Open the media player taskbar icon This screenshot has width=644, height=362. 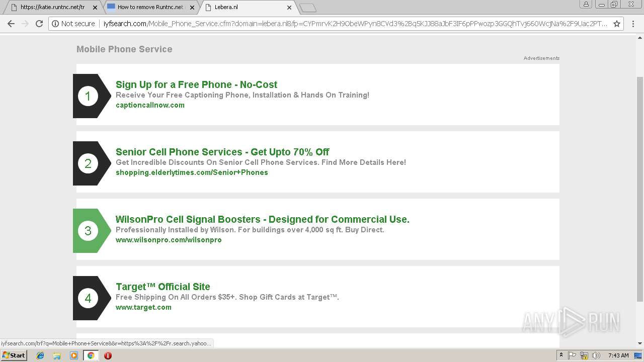pos(74,355)
